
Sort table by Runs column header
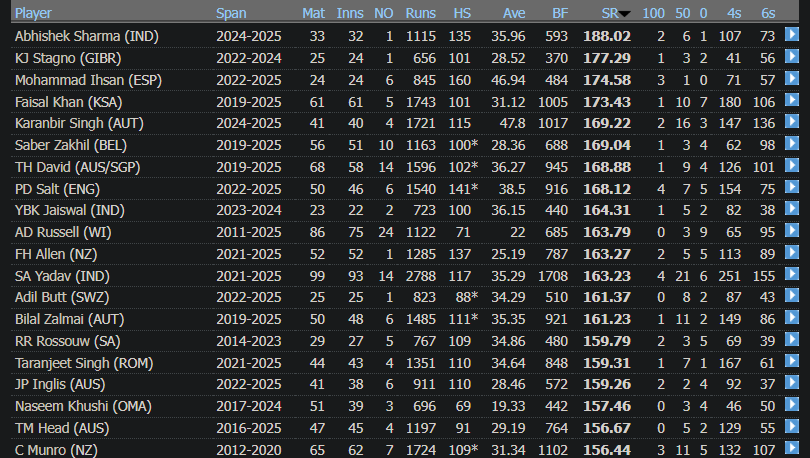[420, 14]
